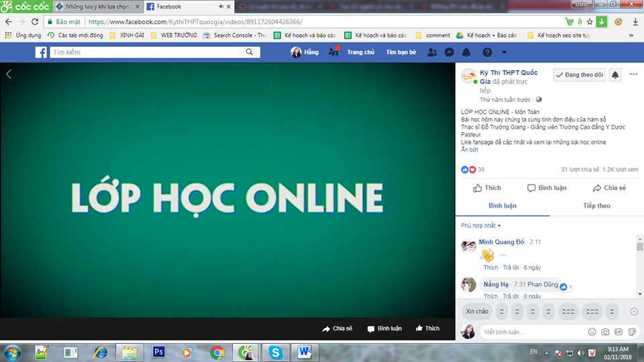Image resolution: width=644 pixels, height=362 pixels.
Task: Open the Messenger icon
Action: click(449, 52)
